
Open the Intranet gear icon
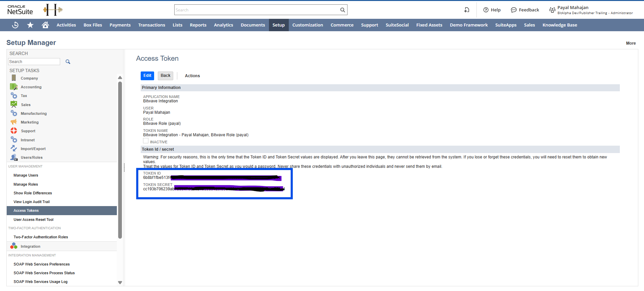click(14, 140)
